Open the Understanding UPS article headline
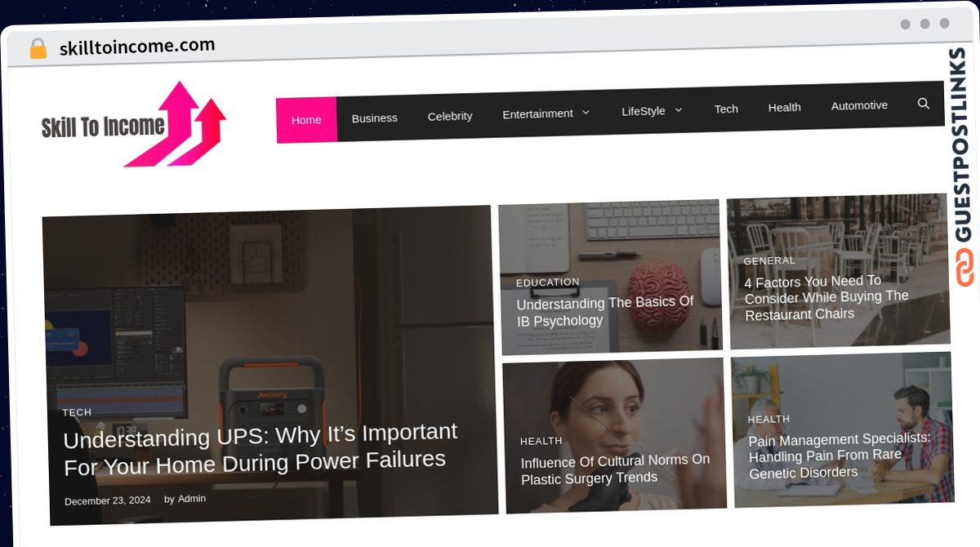This screenshot has height=547, width=980. click(x=261, y=448)
